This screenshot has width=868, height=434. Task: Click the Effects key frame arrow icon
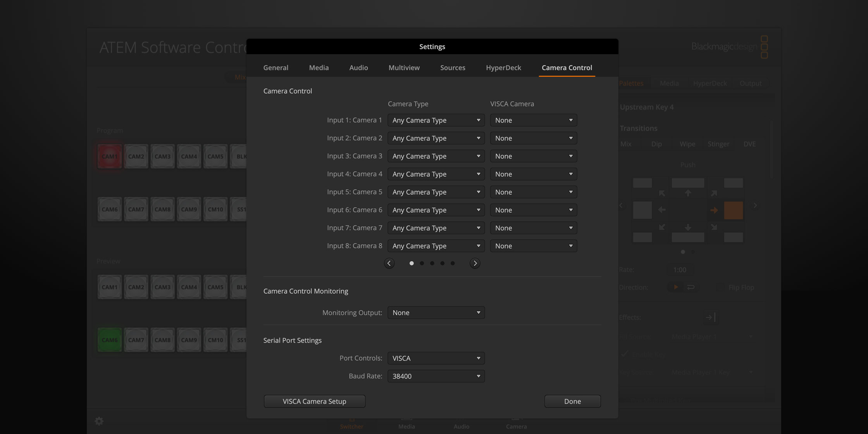point(711,317)
